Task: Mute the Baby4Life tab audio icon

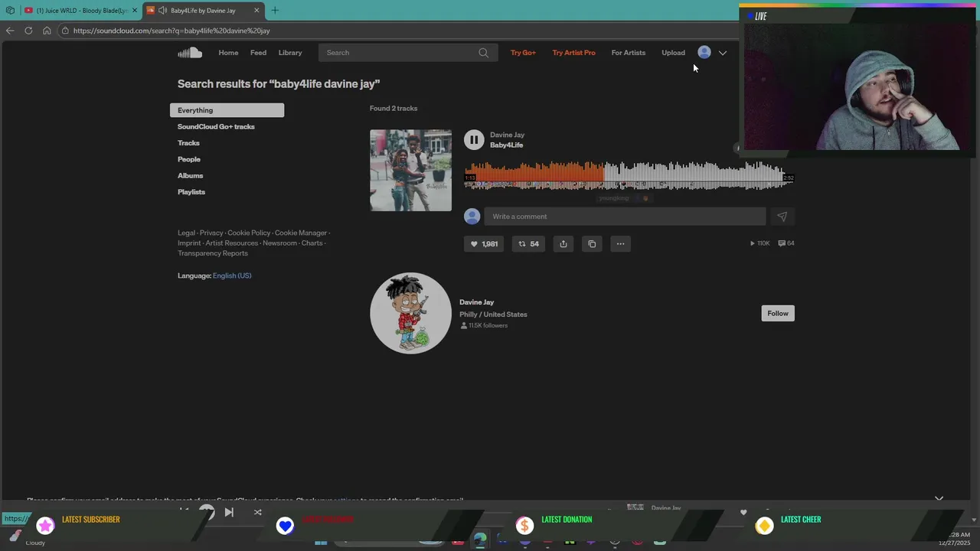Action: 163,11
